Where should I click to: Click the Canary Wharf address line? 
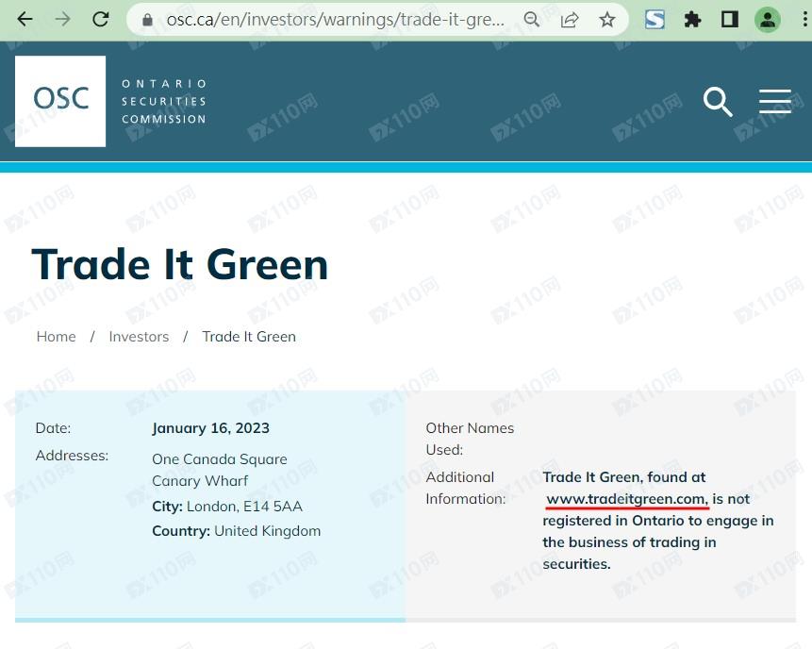click(x=200, y=481)
